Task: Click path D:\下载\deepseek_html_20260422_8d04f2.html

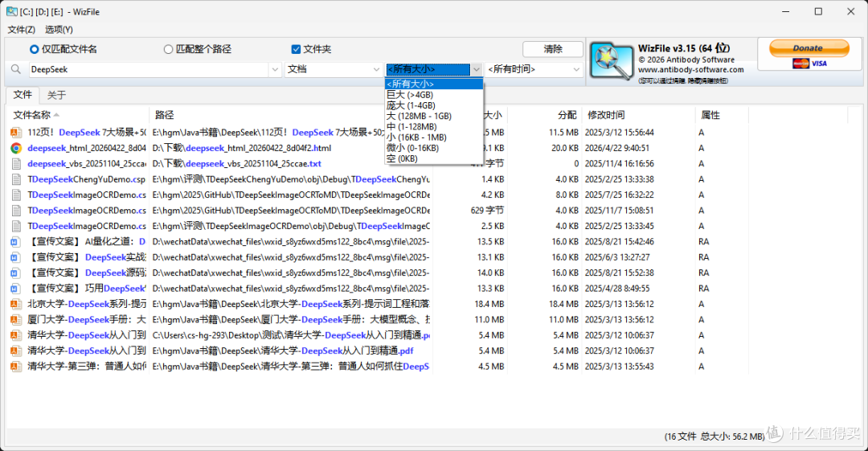Action: [242, 148]
